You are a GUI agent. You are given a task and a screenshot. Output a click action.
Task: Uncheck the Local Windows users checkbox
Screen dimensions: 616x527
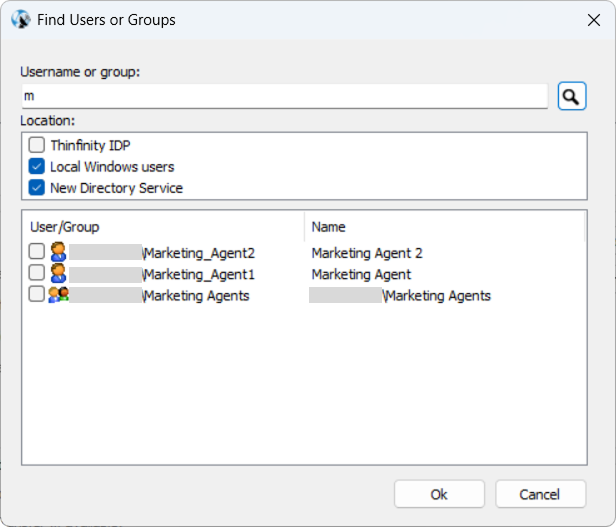tap(37, 166)
